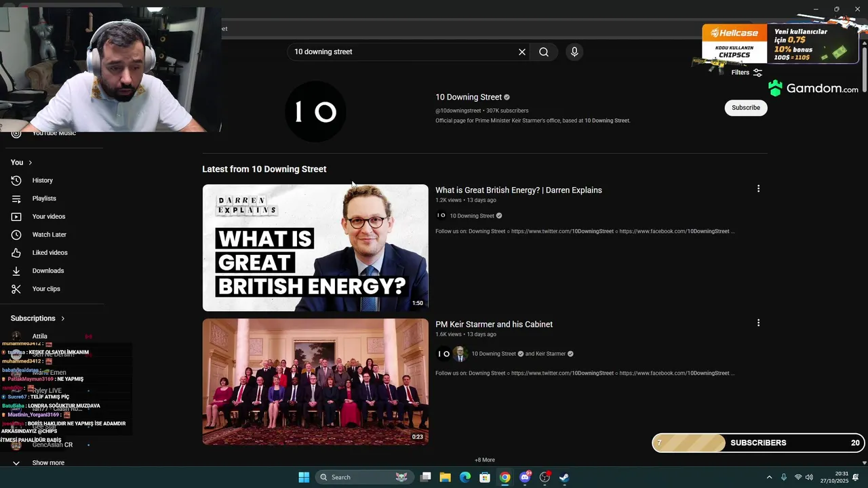
Task: Show more subscriptions
Action: tap(47, 463)
